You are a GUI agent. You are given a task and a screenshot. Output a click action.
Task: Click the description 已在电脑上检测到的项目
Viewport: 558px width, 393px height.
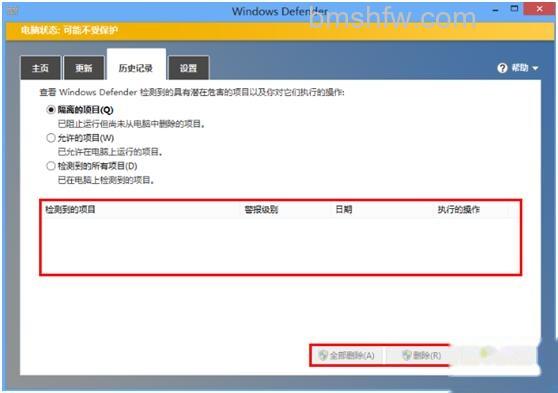click(106, 180)
